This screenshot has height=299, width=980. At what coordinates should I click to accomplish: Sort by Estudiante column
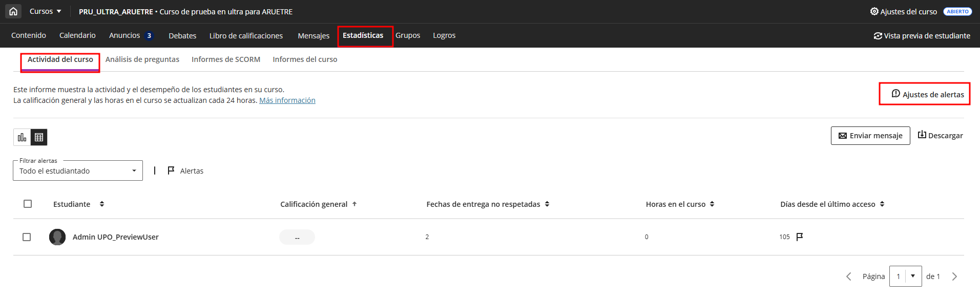[x=102, y=204]
